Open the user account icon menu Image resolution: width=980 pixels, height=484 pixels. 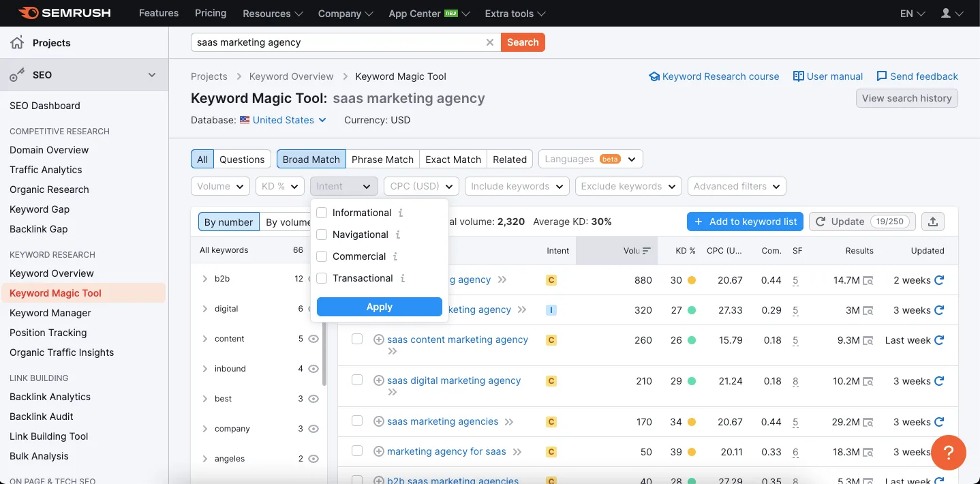952,14
